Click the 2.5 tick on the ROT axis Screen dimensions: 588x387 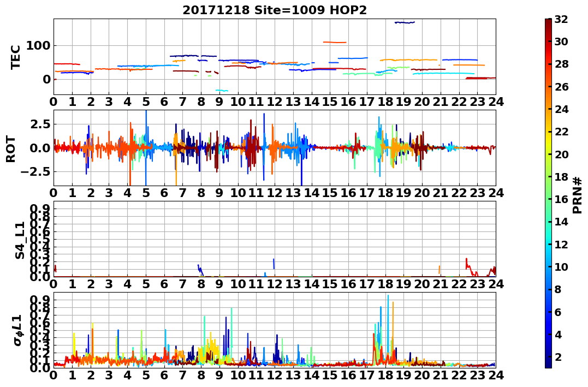[x=40, y=124]
